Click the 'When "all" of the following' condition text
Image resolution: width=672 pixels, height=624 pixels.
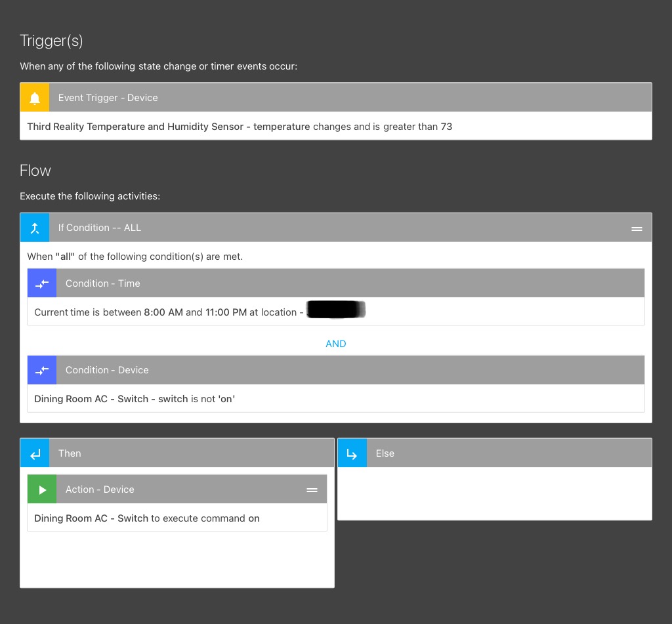pyautogui.click(x=135, y=257)
